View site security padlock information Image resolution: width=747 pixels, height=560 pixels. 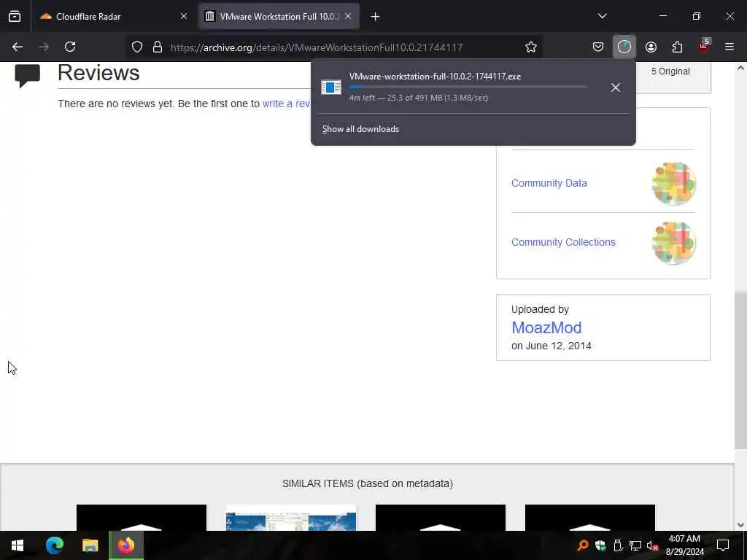158,47
